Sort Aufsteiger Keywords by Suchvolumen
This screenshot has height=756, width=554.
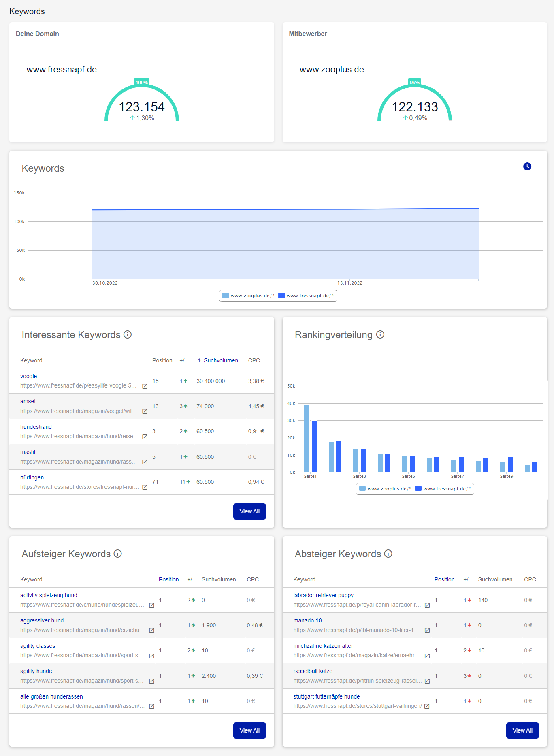click(x=219, y=579)
